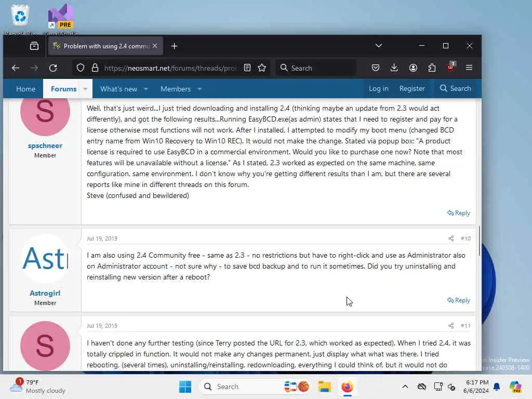Open the list all tabs chevron

(x=379, y=46)
